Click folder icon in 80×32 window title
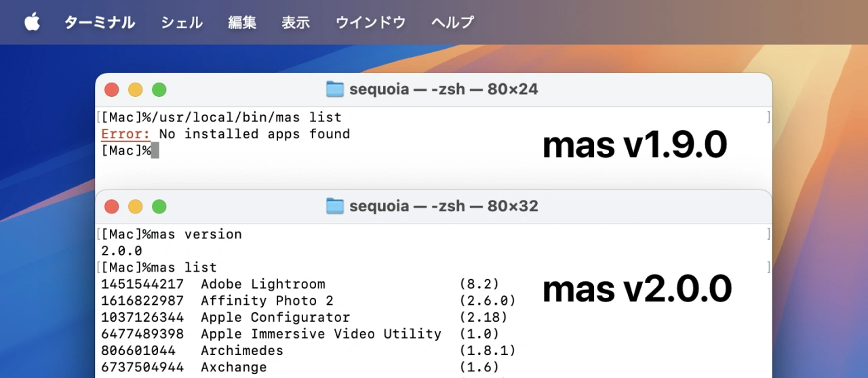 click(x=335, y=206)
